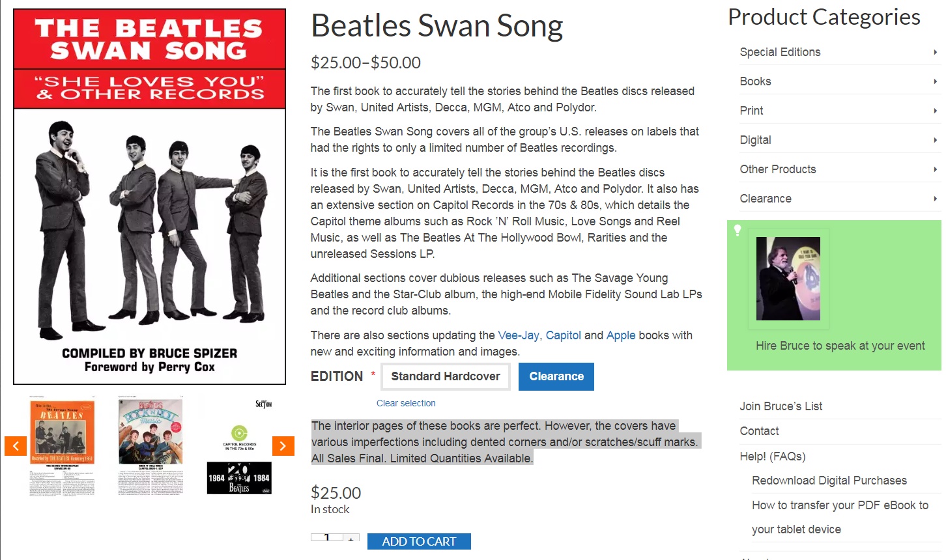946x560 pixels.
Task: Open the Capitol Records 1964-1984 thumbnail
Action: (239, 446)
